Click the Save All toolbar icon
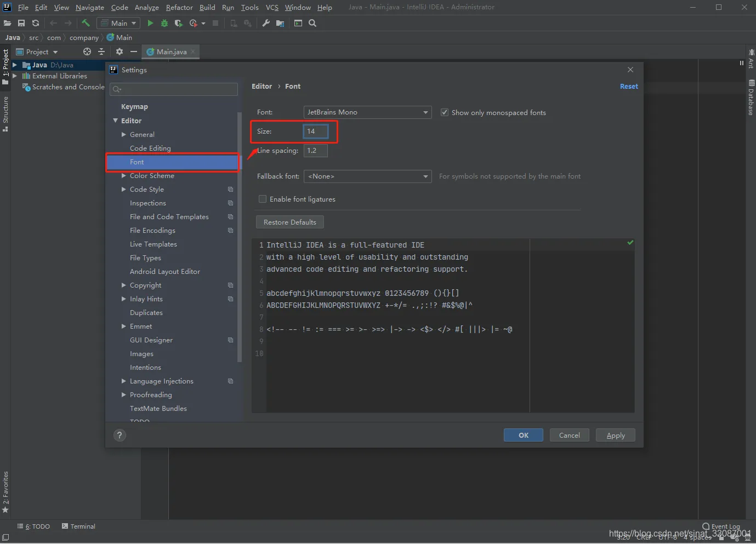 21,23
